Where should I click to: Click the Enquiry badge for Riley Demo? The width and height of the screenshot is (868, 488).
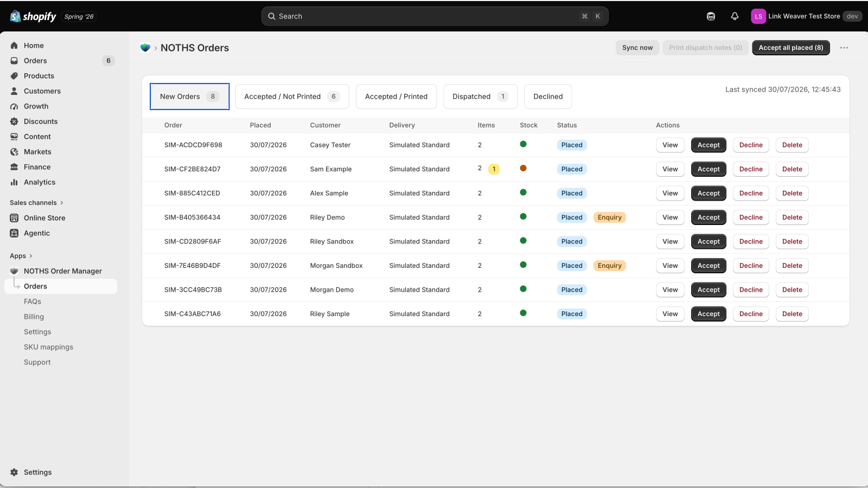tap(610, 217)
